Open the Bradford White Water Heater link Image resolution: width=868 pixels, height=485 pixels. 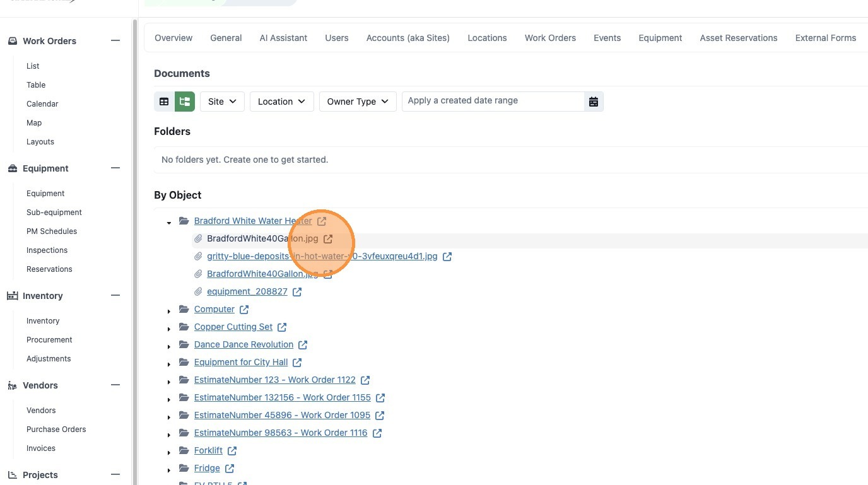253,221
